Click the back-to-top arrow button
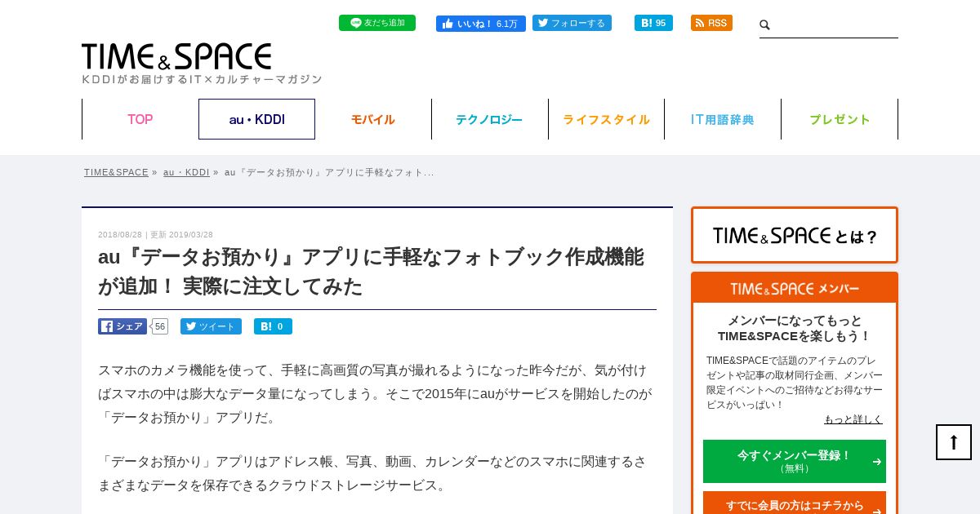980x514 pixels. pos(954,442)
